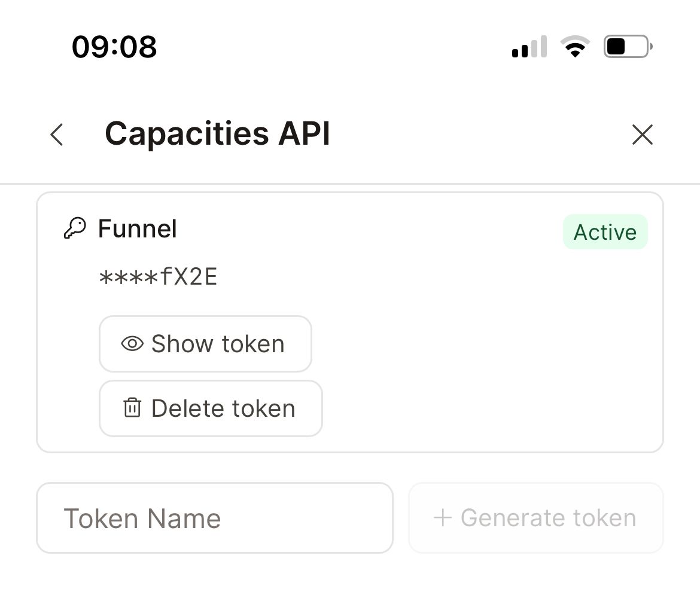The image size is (700, 598).
Task: Select the Capacities API title
Action: (x=218, y=133)
